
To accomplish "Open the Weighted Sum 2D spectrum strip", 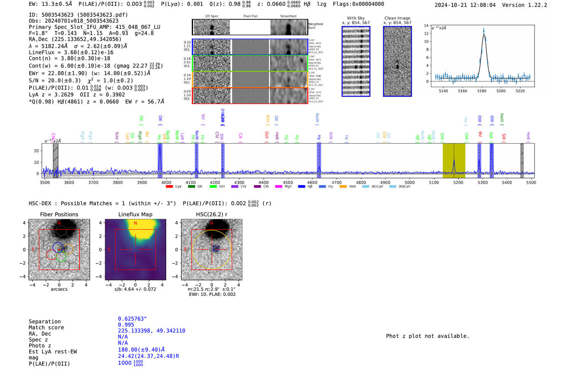I will pyautogui.click(x=250, y=27).
